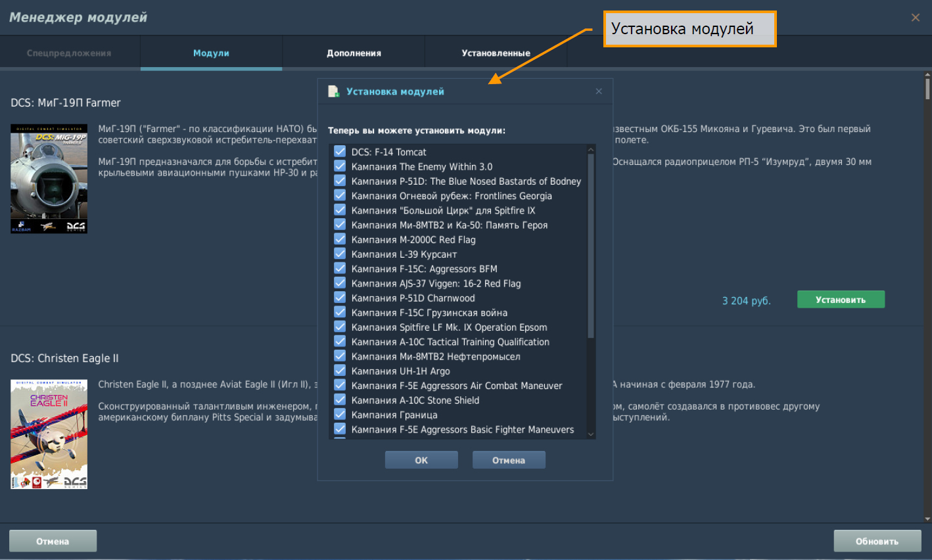Viewport: 932px width, 560px height.
Task: Click the main page scroll-down arrow
Action: point(927,517)
